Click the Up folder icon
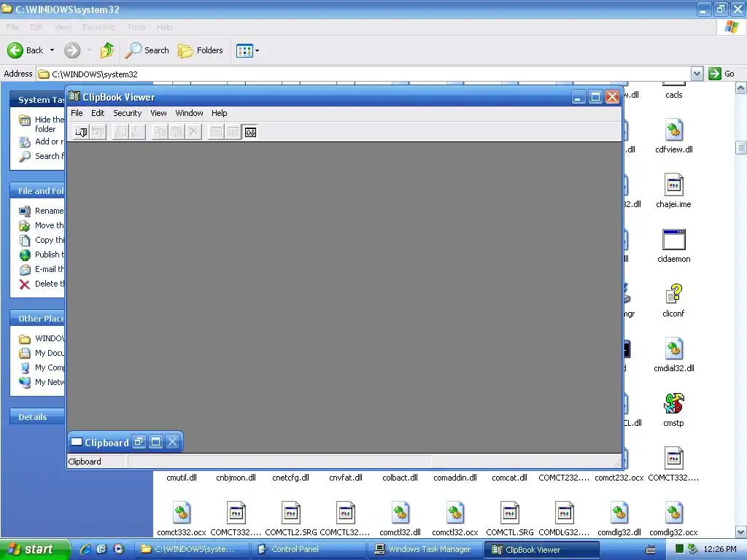 click(107, 50)
